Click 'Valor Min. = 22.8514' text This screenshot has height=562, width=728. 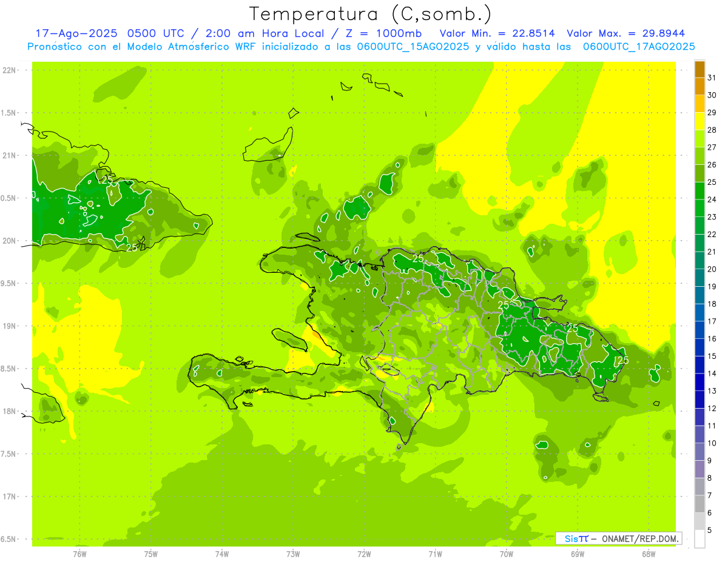tap(497, 33)
